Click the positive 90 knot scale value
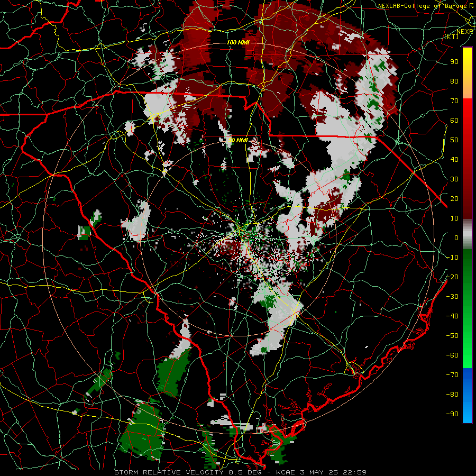The height and width of the screenshot is (476, 476). [x=454, y=62]
